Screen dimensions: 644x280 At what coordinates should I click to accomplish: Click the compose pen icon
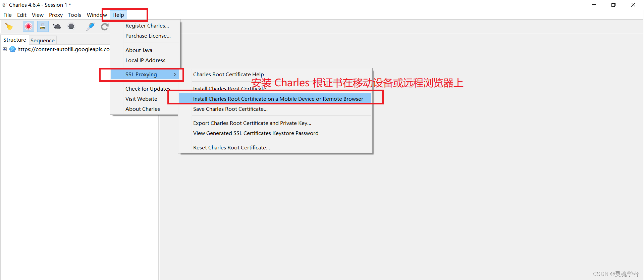tap(90, 27)
